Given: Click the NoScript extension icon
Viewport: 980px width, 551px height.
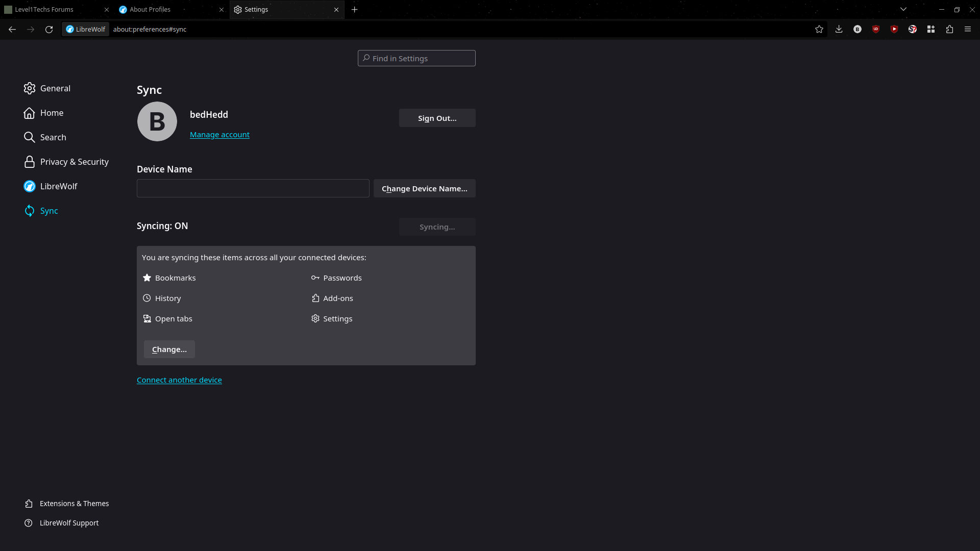Looking at the screenshot, I should (x=913, y=29).
